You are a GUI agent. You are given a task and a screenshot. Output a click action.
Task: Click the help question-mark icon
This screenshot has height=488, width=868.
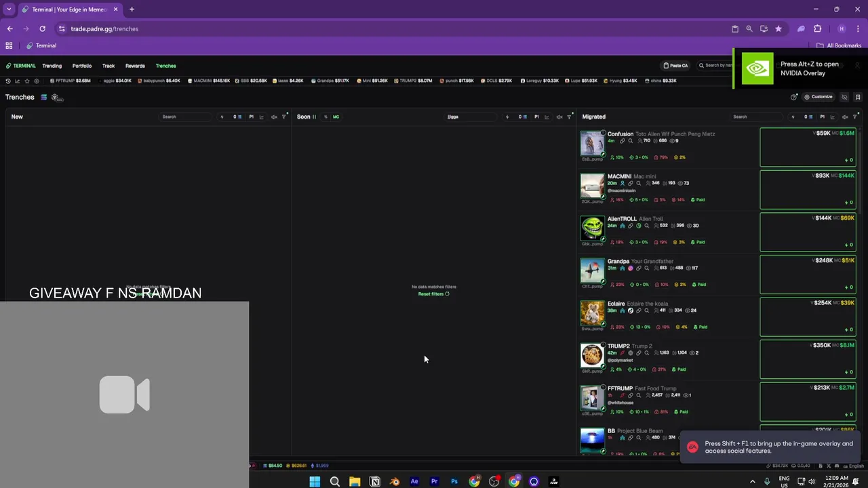[x=794, y=97]
